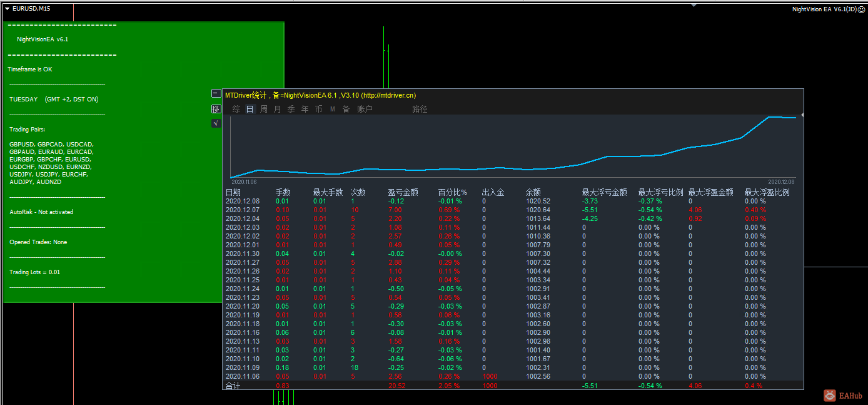Click the blue equity curve chart

tap(513, 147)
